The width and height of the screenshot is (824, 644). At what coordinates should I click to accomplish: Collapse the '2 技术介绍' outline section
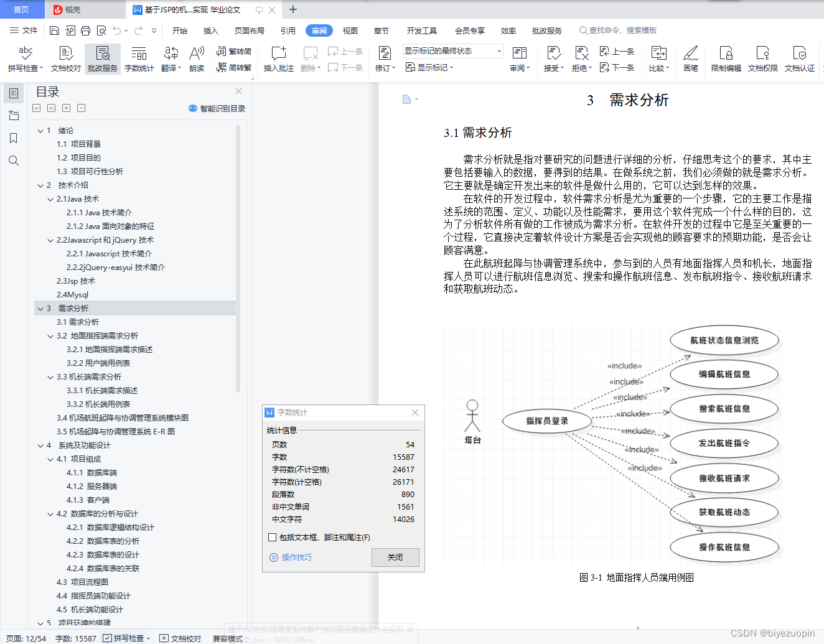pyautogui.click(x=40, y=185)
